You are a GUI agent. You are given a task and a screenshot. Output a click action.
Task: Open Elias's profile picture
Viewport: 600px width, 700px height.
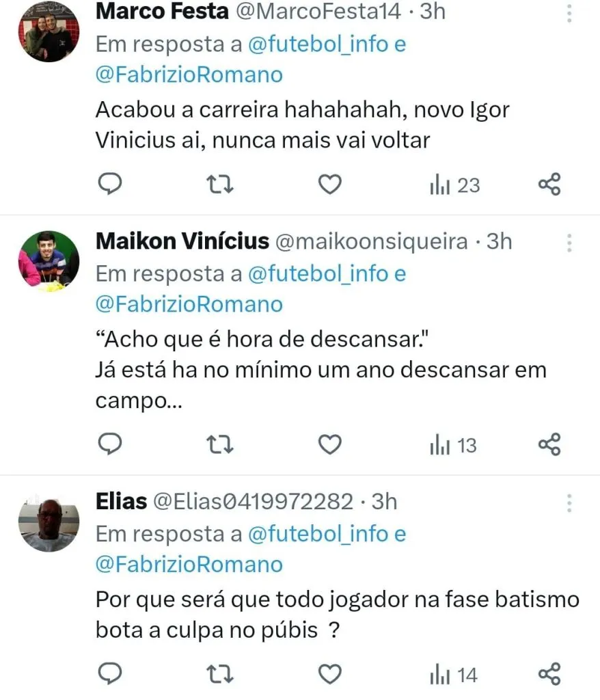point(48,524)
